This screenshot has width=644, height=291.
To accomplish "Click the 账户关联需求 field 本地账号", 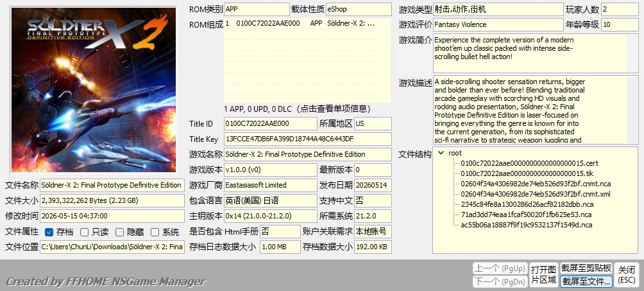I will pyautogui.click(x=373, y=231).
